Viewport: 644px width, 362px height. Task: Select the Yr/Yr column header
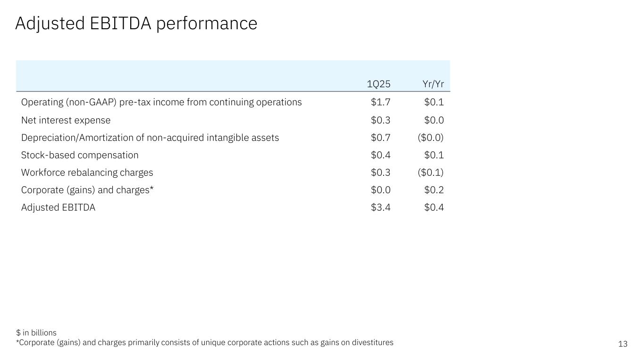point(434,84)
